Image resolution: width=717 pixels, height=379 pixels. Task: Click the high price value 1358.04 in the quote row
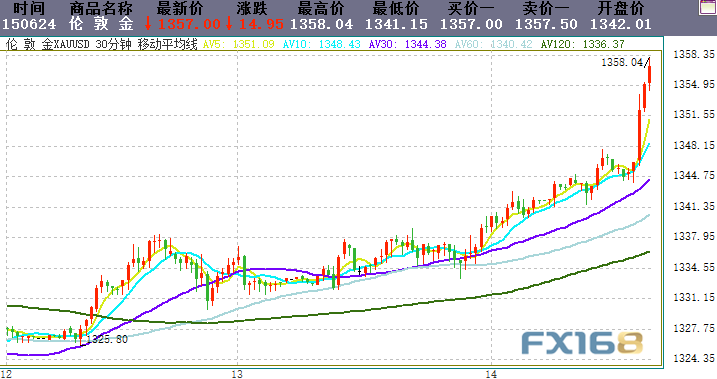(321, 24)
